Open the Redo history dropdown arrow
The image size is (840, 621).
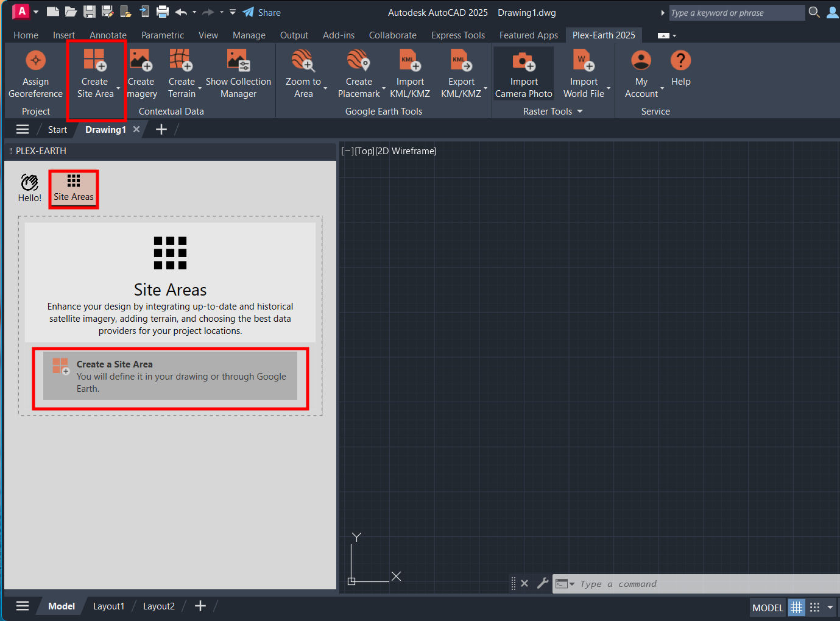tap(222, 12)
